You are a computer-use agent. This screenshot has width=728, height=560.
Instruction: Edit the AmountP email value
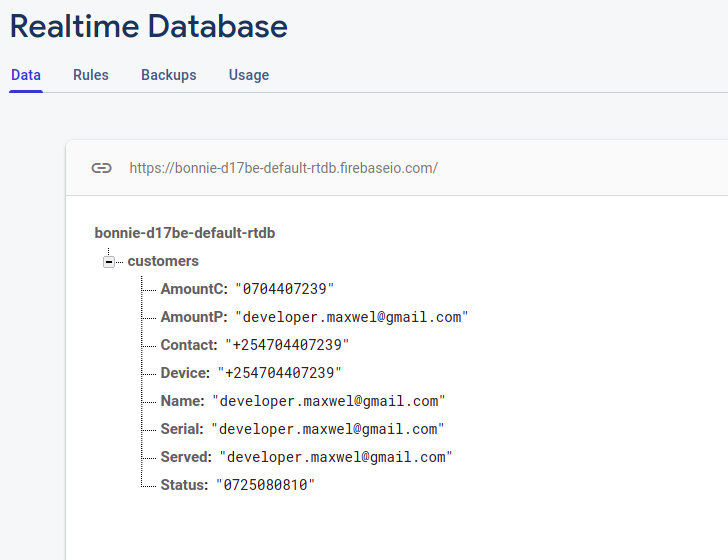point(352,317)
